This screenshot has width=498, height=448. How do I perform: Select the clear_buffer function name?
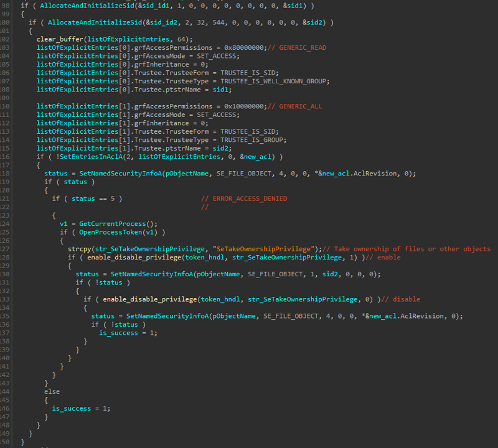pos(60,39)
